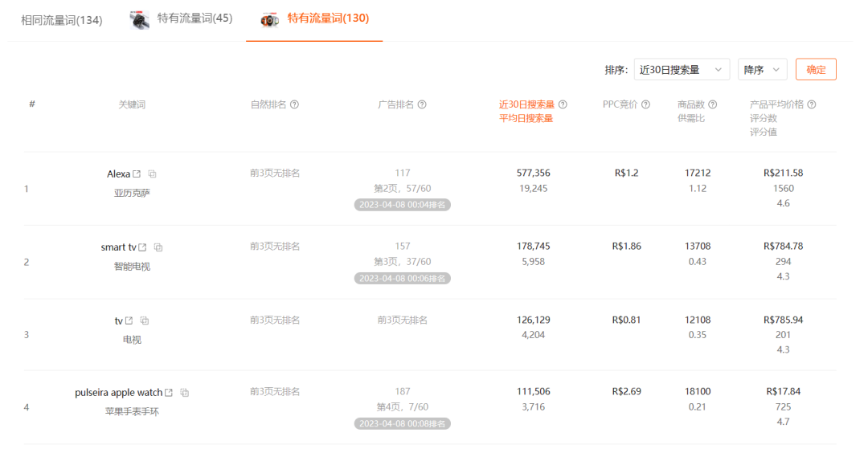This screenshot has height=449, width=868.
Task: Open external link icon next to tv keyword
Action: [129, 320]
